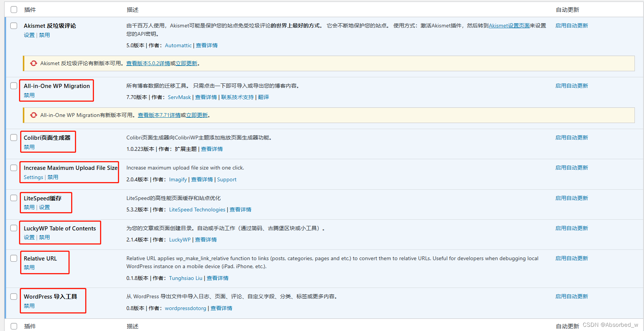Open the Tunghsiao Liu author link
This screenshot has width=644, height=331.
(x=186, y=278)
